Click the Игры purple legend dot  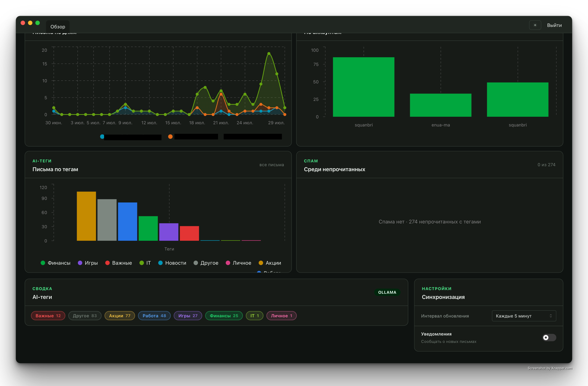80,263
